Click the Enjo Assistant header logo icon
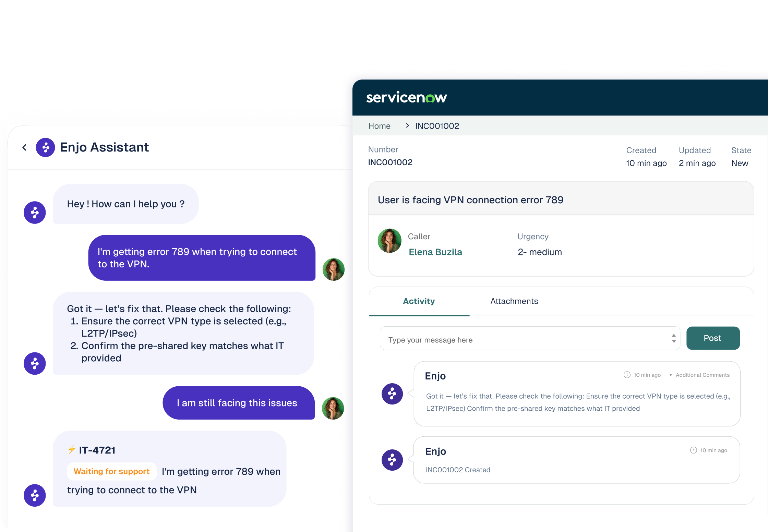768x532 pixels. 45,147
